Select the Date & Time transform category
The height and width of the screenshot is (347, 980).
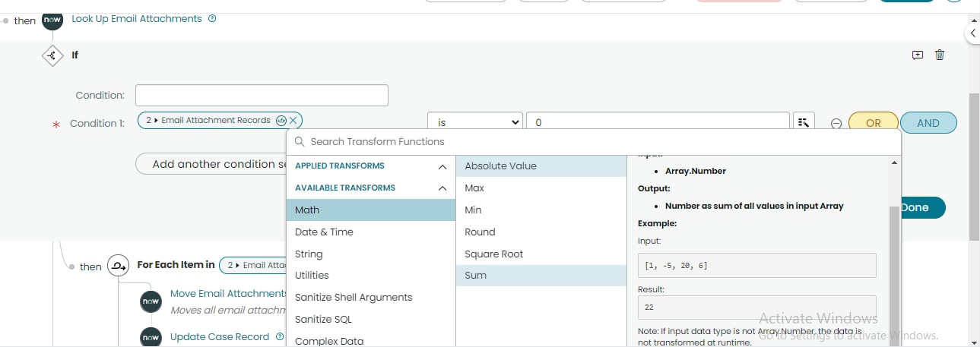click(x=371, y=232)
